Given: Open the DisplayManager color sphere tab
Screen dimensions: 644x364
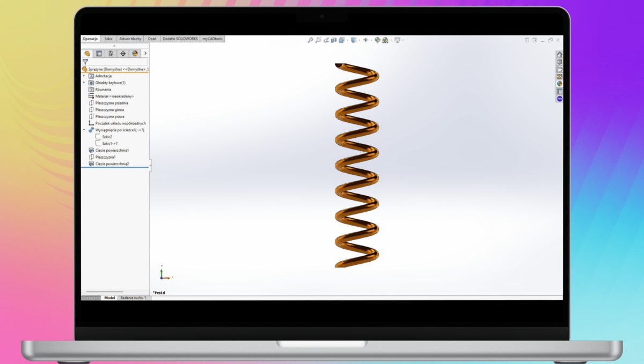Looking at the screenshot, I should click(135, 54).
